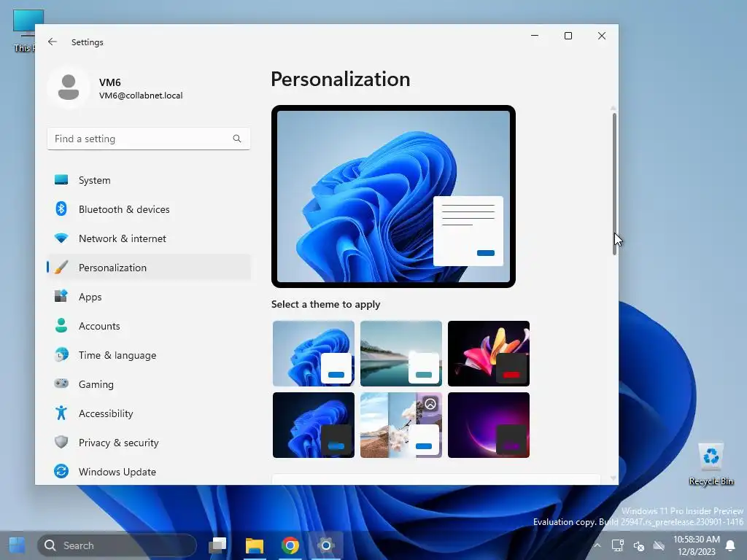747x560 pixels.
Task: Apply the light Windows bloom theme
Action: (314, 354)
